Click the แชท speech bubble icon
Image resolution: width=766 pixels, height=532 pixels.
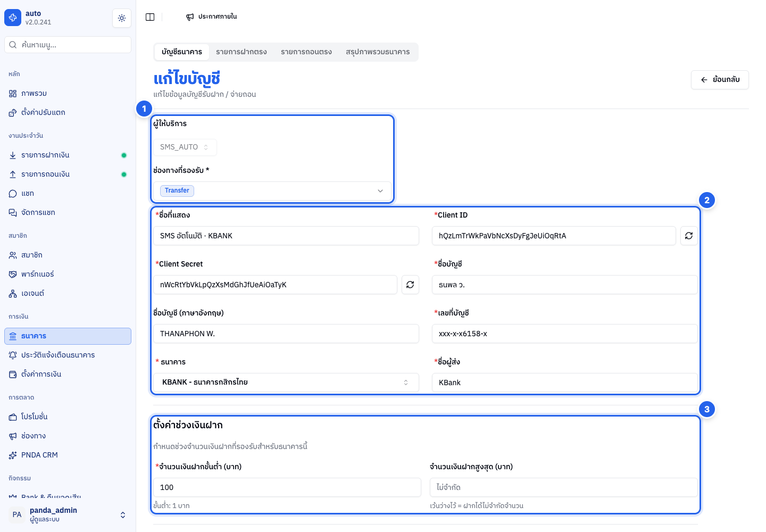13,194
